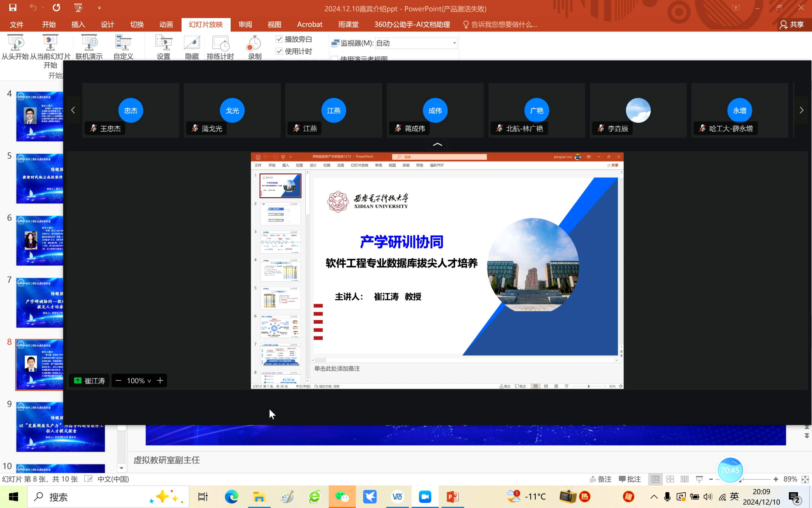Enable the Use Presenter View checkbox
The image size is (812, 508).
point(334,59)
